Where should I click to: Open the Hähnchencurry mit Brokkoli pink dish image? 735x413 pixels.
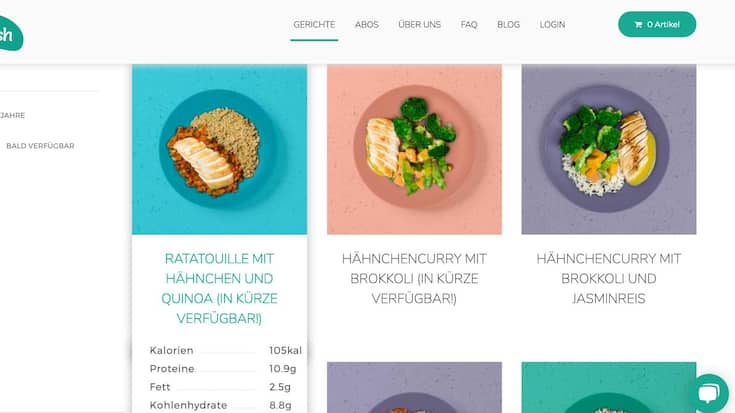coord(414,149)
